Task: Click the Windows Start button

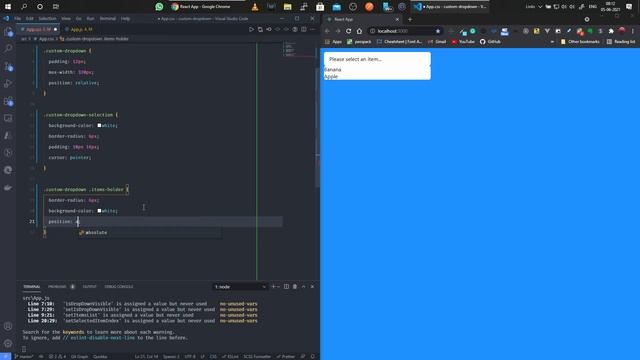Action: 8,7
